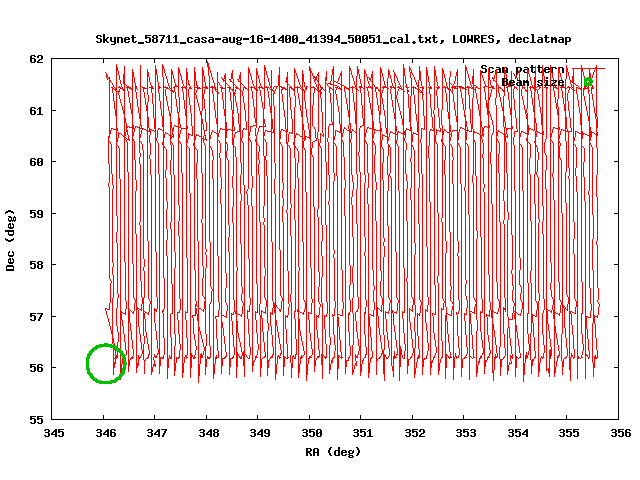The width and height of the screenshot is (640, 480).
Task: Click the 61 tick label on Dec axis
Action: pos(36,110)
